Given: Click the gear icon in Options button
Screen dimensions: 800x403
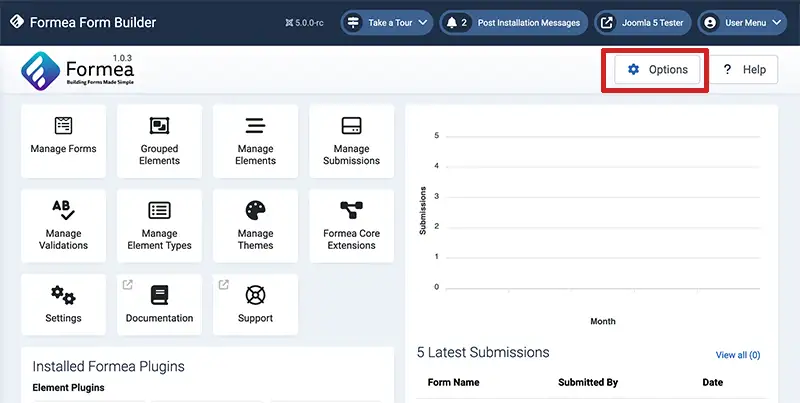Looking at the screenshot, I should [x=633, y=69].
